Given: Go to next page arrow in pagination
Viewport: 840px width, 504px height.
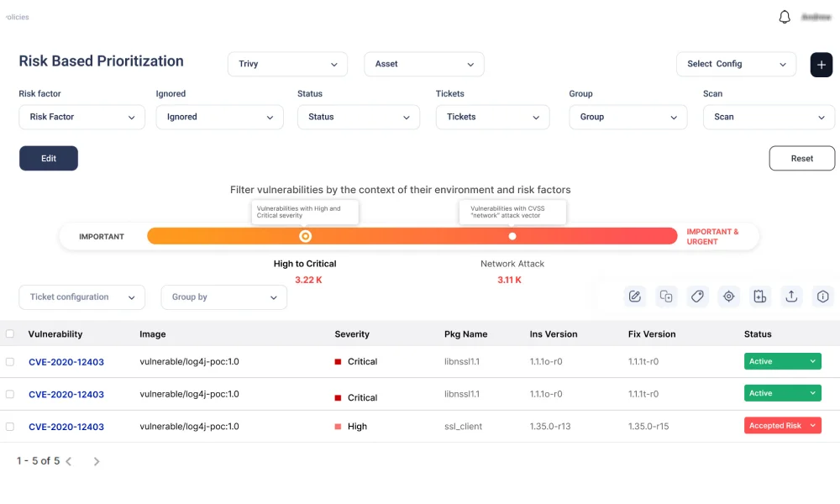Looking at the screenshot, I should tap(97, 461).
